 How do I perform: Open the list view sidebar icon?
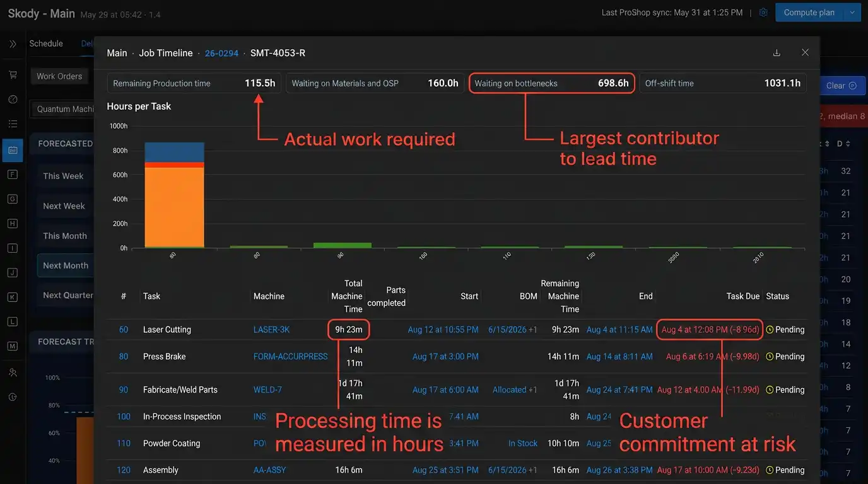click(x=13, y=124)
